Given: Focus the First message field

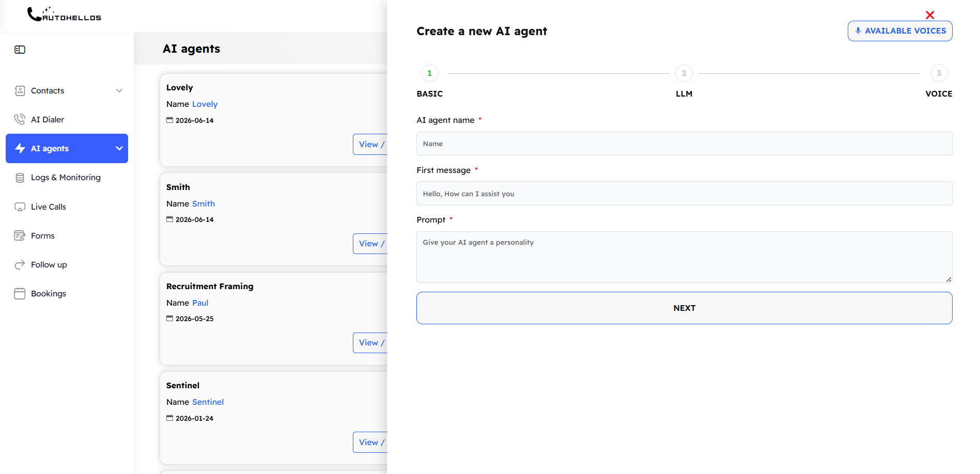Looking at the screenshot, I should click(x=685, y=194).
